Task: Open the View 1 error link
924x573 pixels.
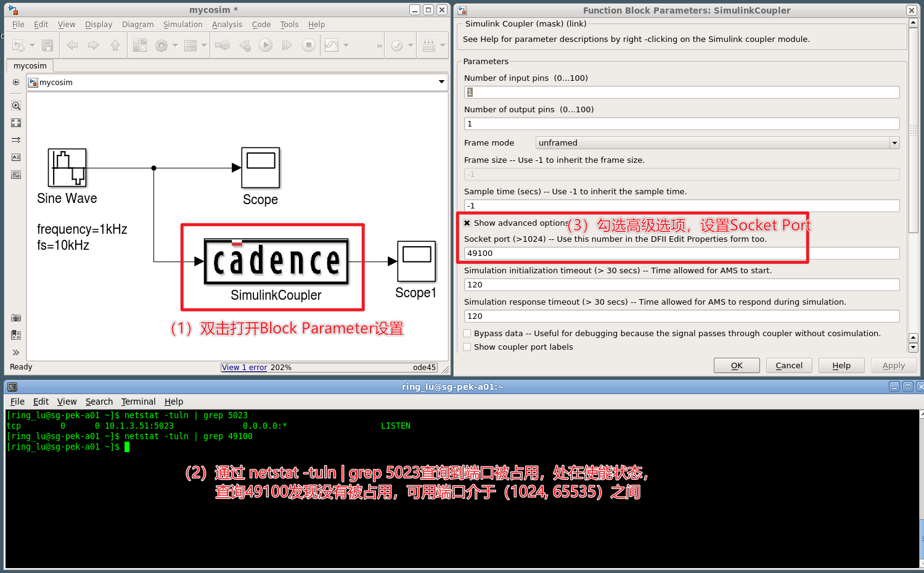Action: 243,367
